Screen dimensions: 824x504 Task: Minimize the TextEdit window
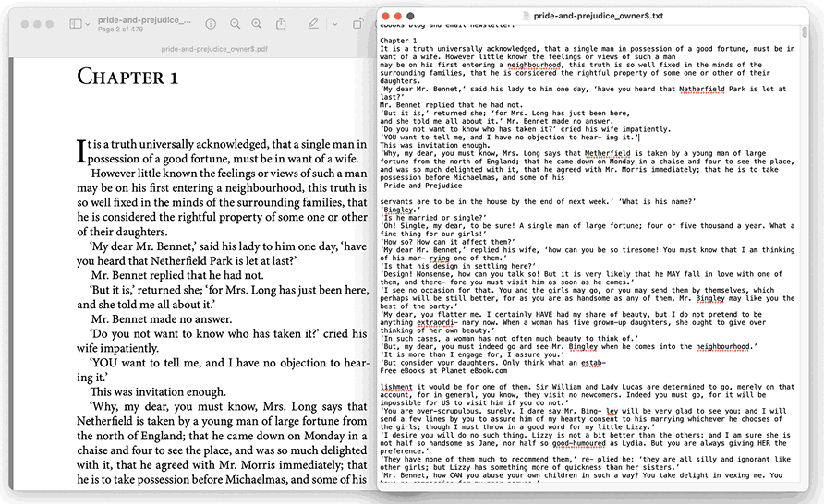(x=398, y=17)
